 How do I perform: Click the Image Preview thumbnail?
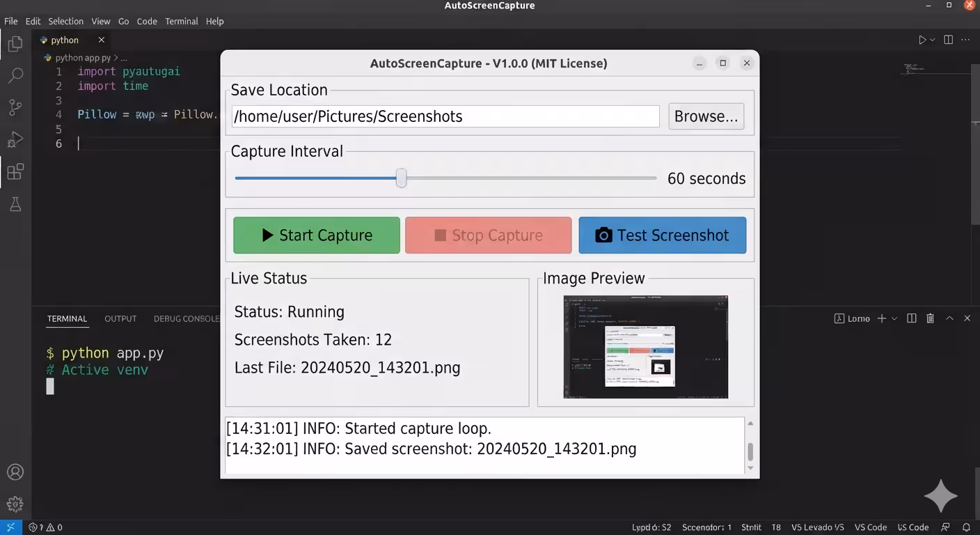click(646, 347)
